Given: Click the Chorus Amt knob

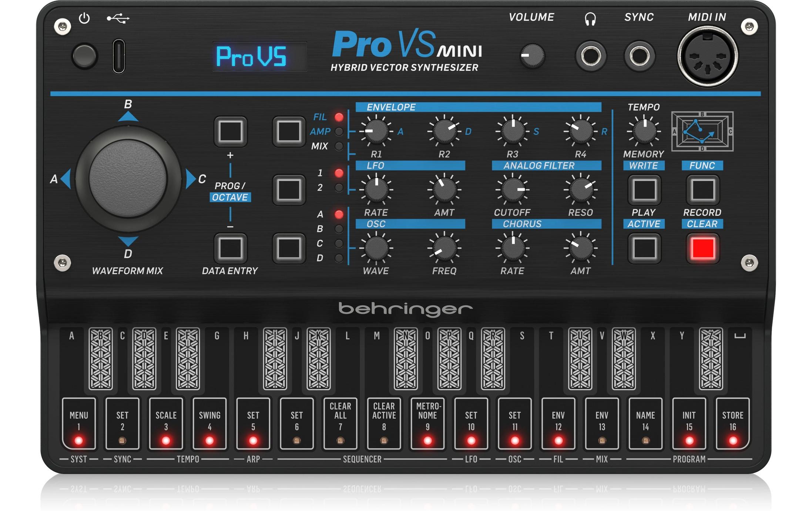Looking at the screenshot, I should [x=581, y=248].
